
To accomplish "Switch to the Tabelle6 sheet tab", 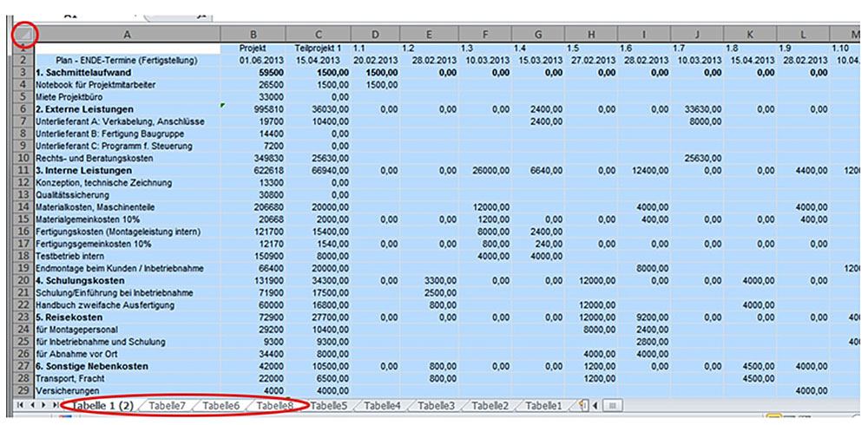I will (220, 405).
